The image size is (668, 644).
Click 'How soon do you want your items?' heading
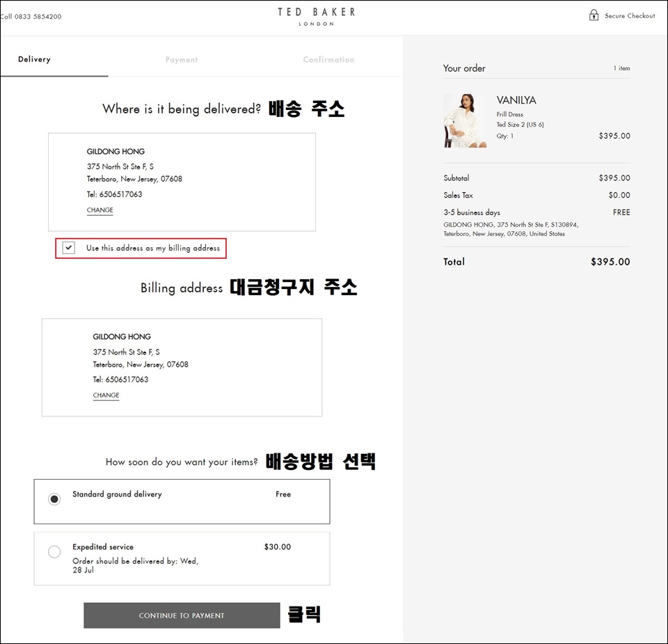pyautogui.click(x=182, y=462)
